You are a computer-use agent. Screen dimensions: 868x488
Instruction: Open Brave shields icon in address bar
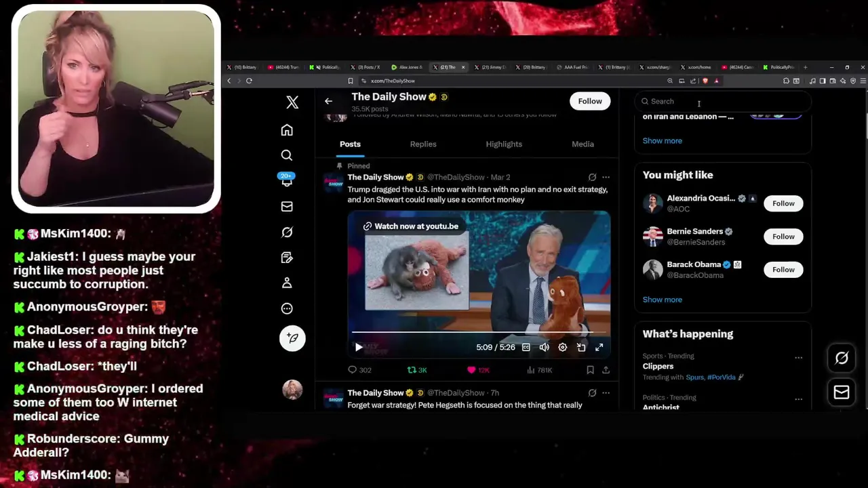pos(705,81)
